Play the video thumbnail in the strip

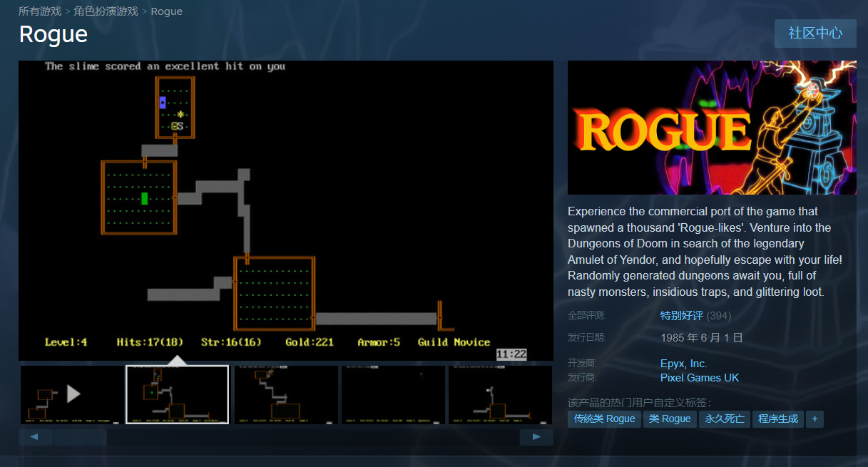tap(71, 394)
